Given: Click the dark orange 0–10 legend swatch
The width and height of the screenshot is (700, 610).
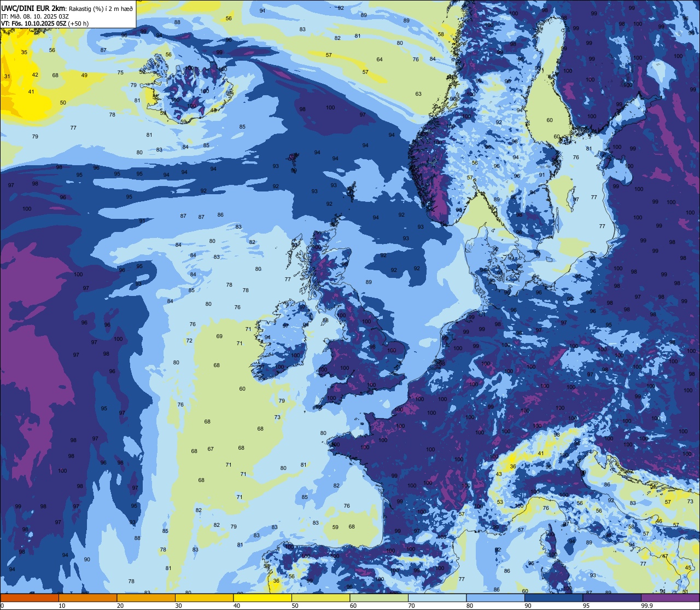Looking at the screenshot, I should click(x=30, y=597).
